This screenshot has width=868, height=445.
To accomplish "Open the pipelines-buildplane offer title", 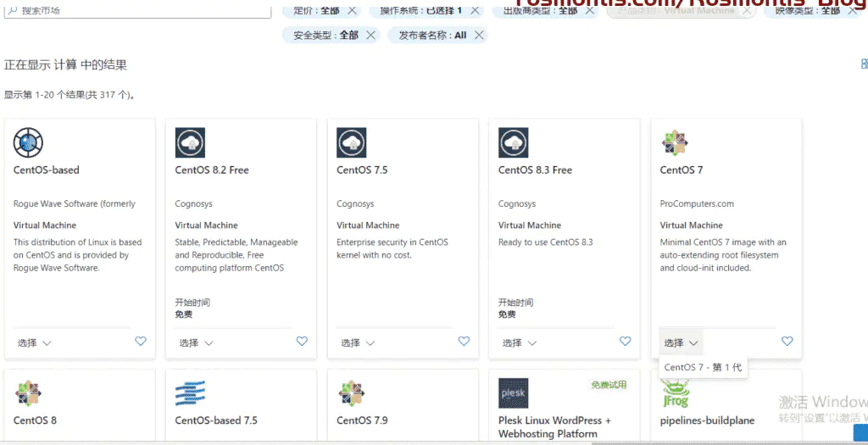I will 707,420.
